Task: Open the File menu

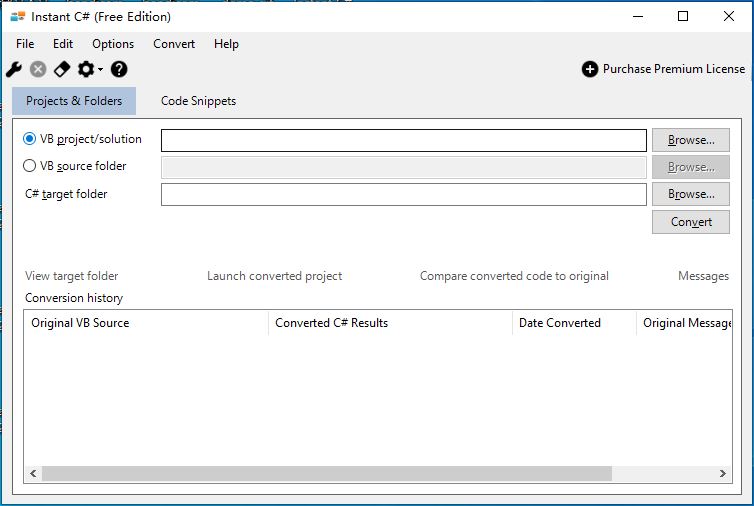Action: [25, 44]
